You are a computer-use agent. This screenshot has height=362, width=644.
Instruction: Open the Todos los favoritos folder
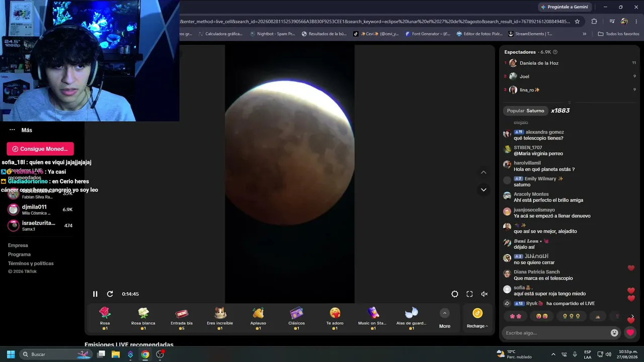(x=618, y=34)
